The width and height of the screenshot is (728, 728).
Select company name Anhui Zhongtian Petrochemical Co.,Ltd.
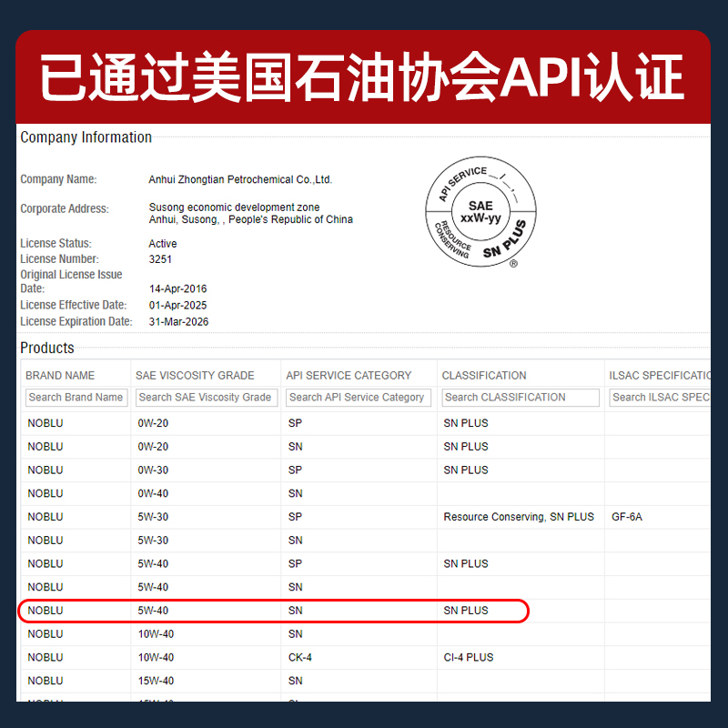240,179
